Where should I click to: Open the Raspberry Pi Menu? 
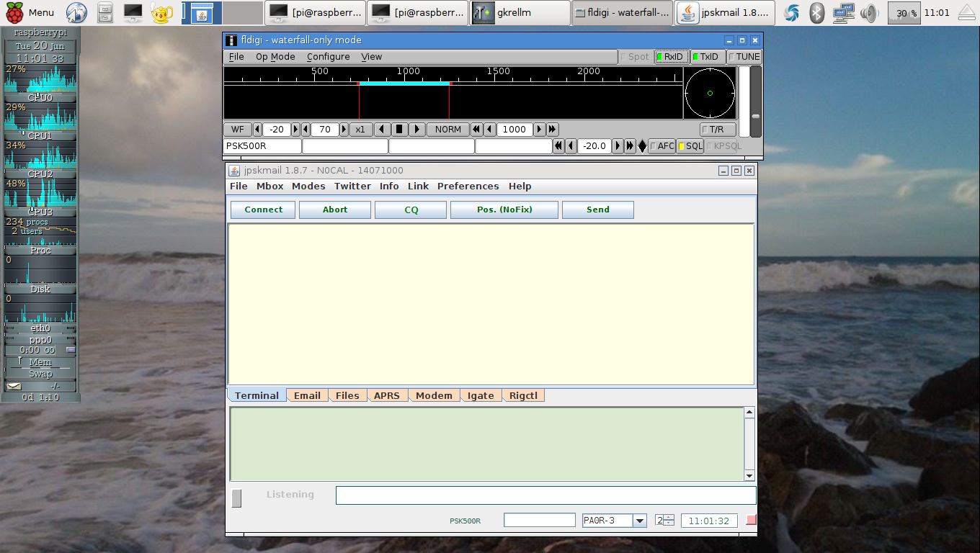click(x=31, y=12)
